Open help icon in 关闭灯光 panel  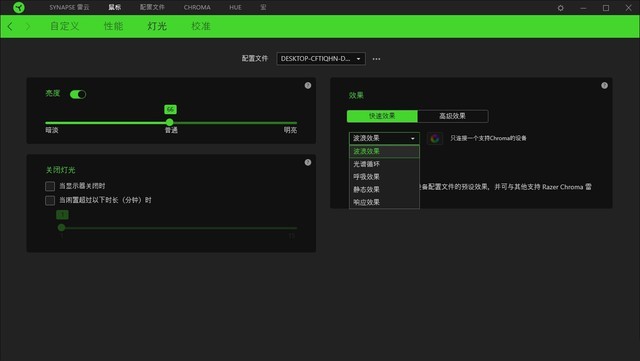click(308, 162)
